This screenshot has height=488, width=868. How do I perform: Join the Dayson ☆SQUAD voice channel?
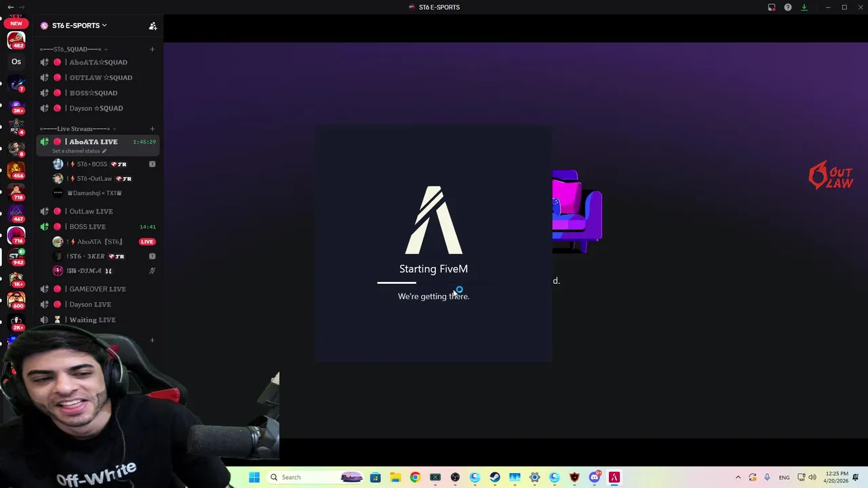[98, 108]
